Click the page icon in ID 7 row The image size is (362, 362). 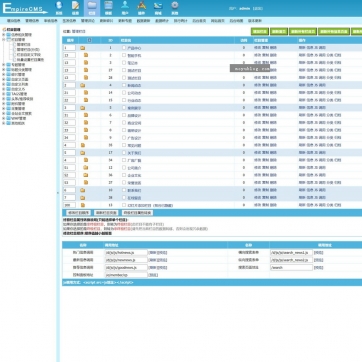(x=86, y=122)
